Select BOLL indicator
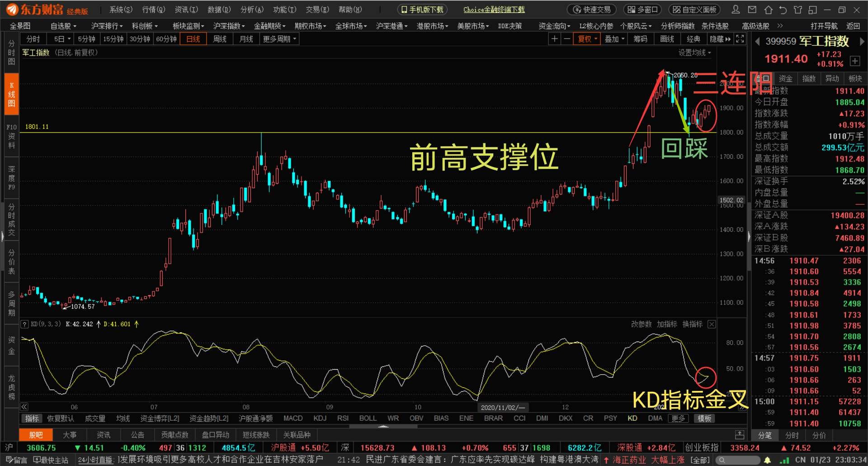Viewport: 868px width, 466px height. (x=368, y=418)
